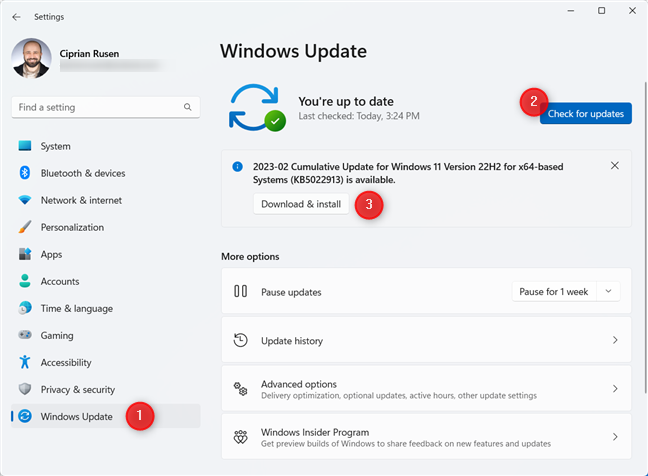
Task: Click the large update status sync icon
Action: (257, 108)
